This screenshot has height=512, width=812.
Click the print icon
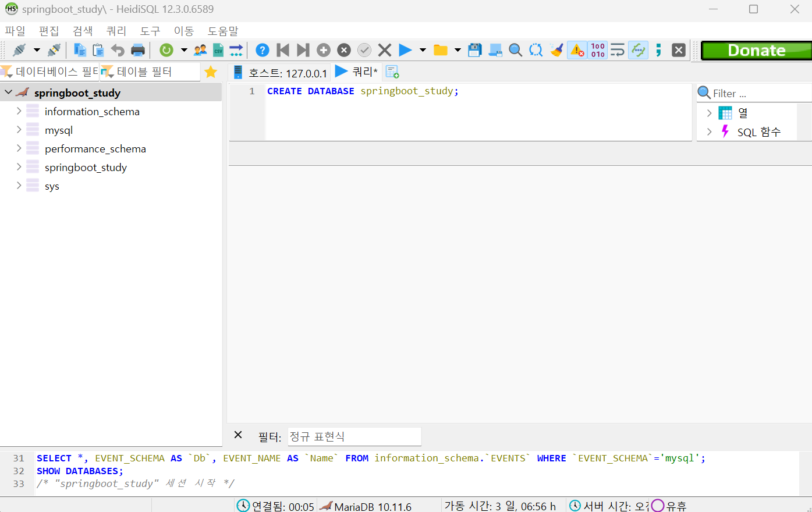pos(138,50)
